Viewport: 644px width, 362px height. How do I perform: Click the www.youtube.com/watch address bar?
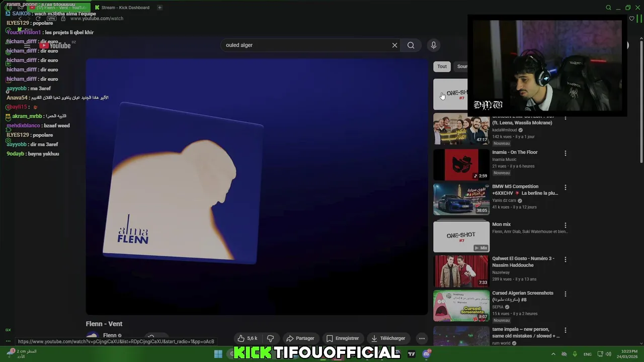click(x=97, y=19)
